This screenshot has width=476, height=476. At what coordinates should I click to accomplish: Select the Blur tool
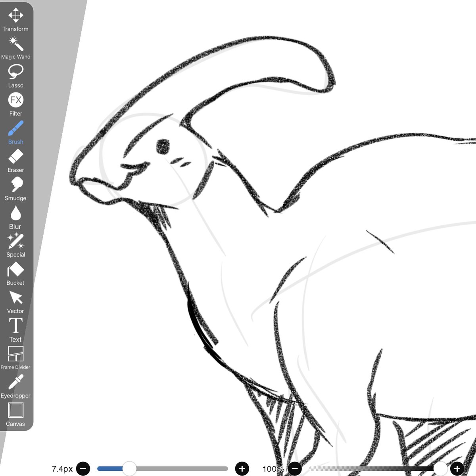[15, 217]
